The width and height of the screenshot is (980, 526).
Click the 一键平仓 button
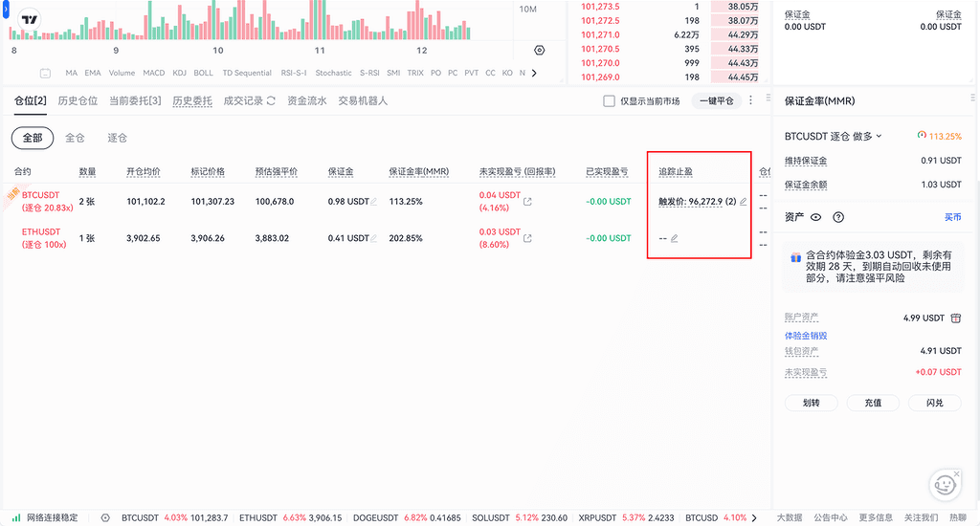pyautogui.click(x=717, y=100)
